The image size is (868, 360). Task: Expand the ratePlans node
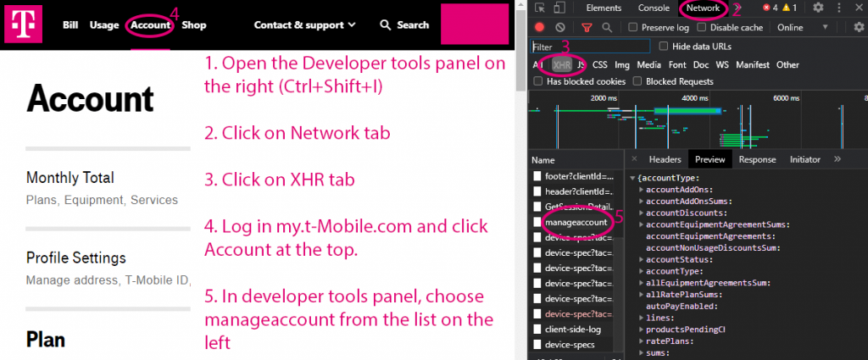coord(641,341)
